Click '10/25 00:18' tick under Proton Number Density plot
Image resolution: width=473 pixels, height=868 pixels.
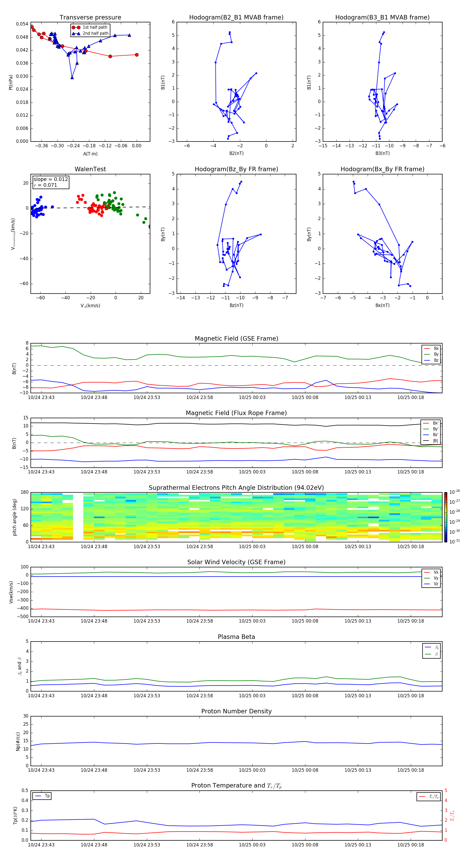[x=410, y=770]
